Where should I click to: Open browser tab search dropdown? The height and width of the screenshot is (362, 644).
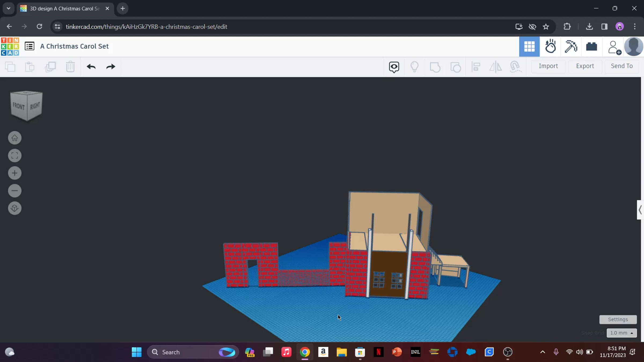[8, 8]
